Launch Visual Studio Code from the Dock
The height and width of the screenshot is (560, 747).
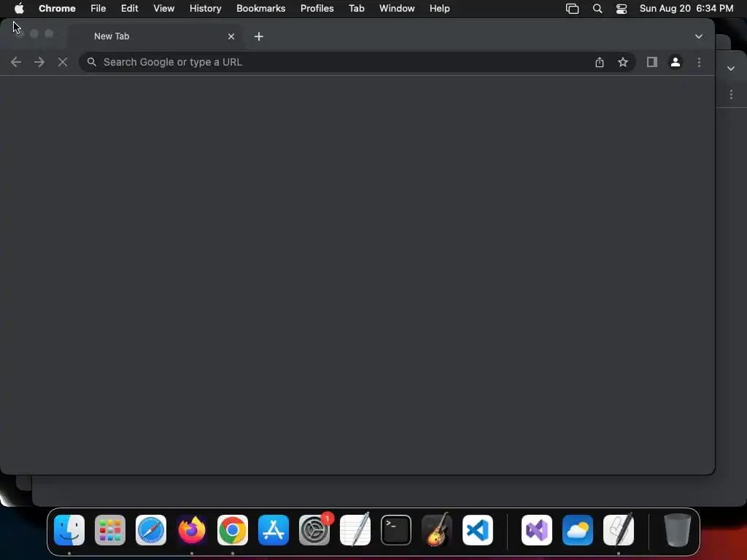point(477,530)
